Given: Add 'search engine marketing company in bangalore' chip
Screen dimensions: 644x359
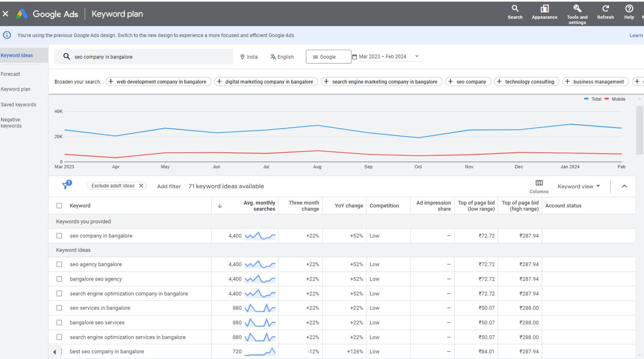Looking at the screenshot, I should tap(382, 82).
